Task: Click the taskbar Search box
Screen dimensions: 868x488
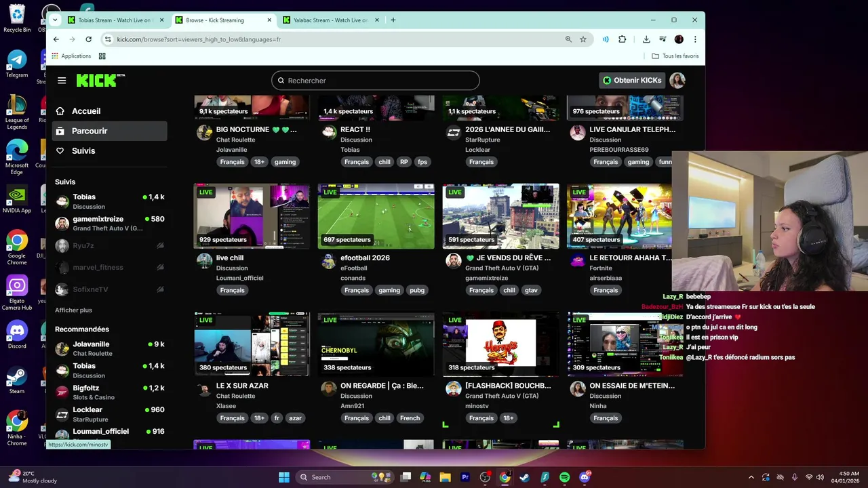Action: tap(344, 477)
